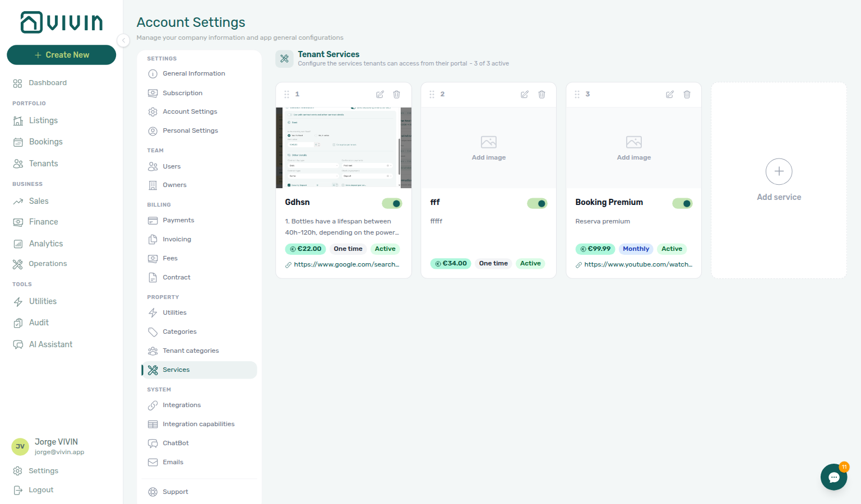Delete the fff service card
This screenshot has height=504, width=861.
pos(541,95)
